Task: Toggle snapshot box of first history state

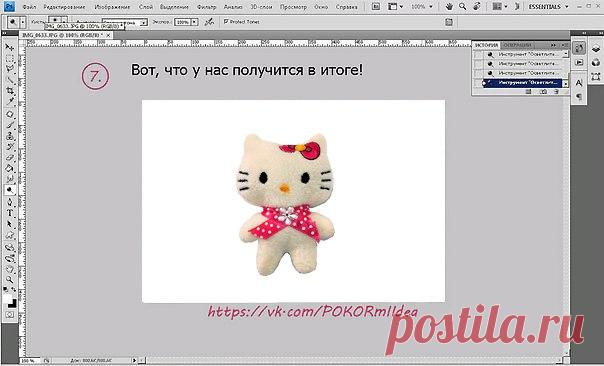Action: pyautogui.click(x=478, y=55)
